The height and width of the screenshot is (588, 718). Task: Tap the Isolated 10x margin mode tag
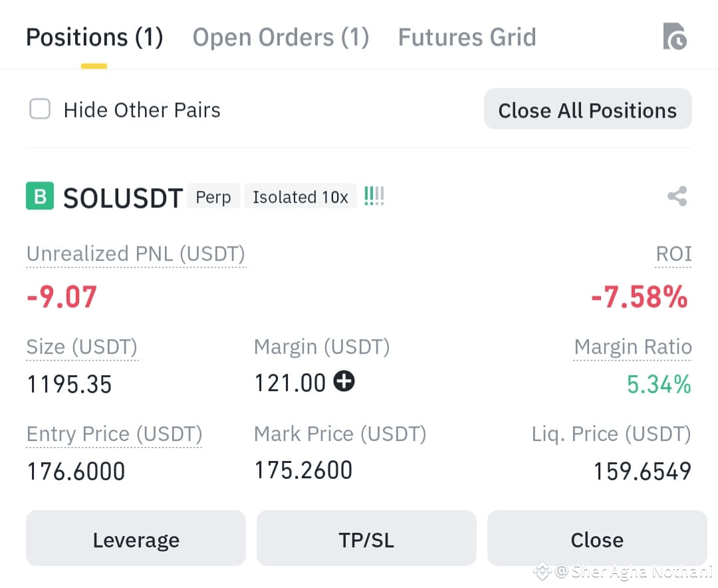300,197
